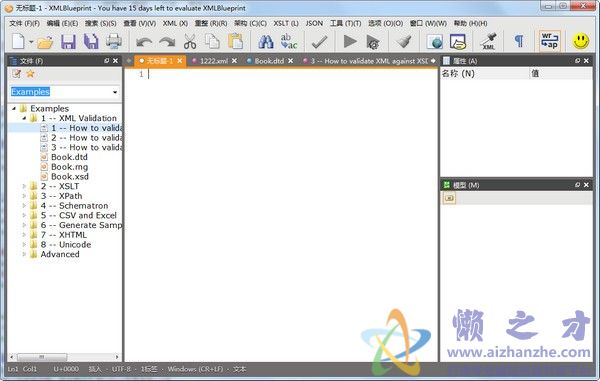
Task: Expand the Advanced folder
Action: pyautogui.click(x=24, y=254)
